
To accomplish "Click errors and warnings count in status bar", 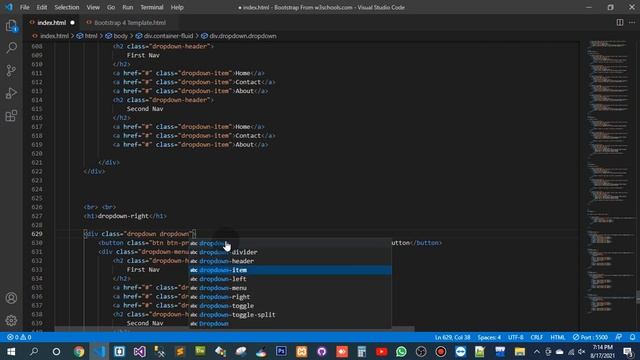I will 19,337.
